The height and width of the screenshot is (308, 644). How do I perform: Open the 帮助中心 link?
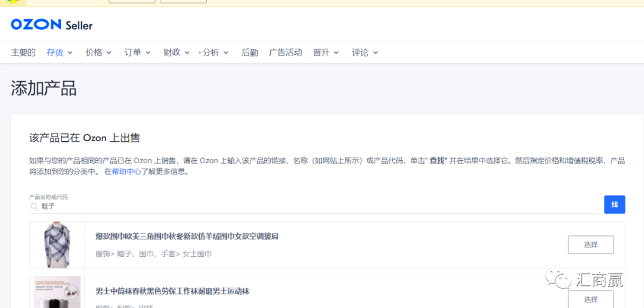[126, 172]
